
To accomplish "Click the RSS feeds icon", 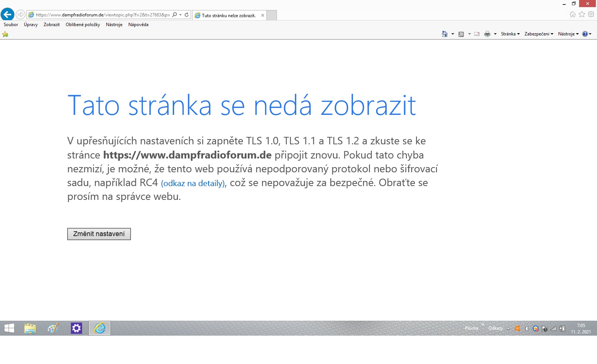I will click(461, 34).
